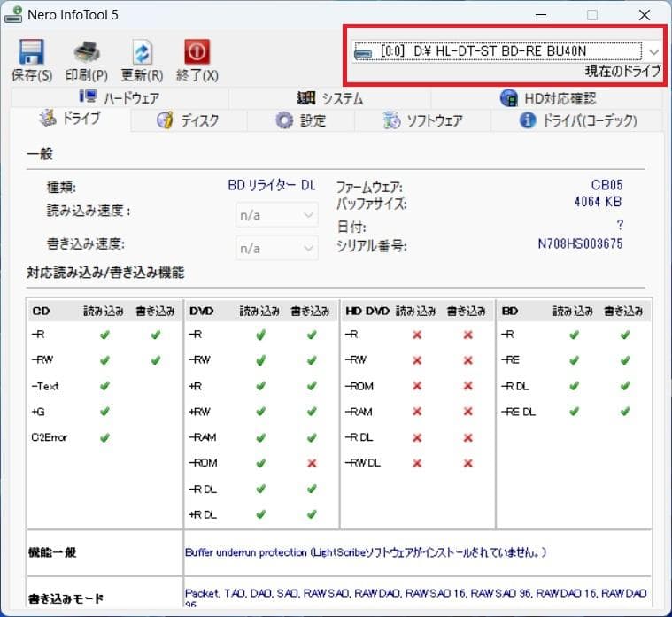Click BD -R write checkmark
This screenshot has width=672, height=617.
pyautogui.click(x=625, y=335)
